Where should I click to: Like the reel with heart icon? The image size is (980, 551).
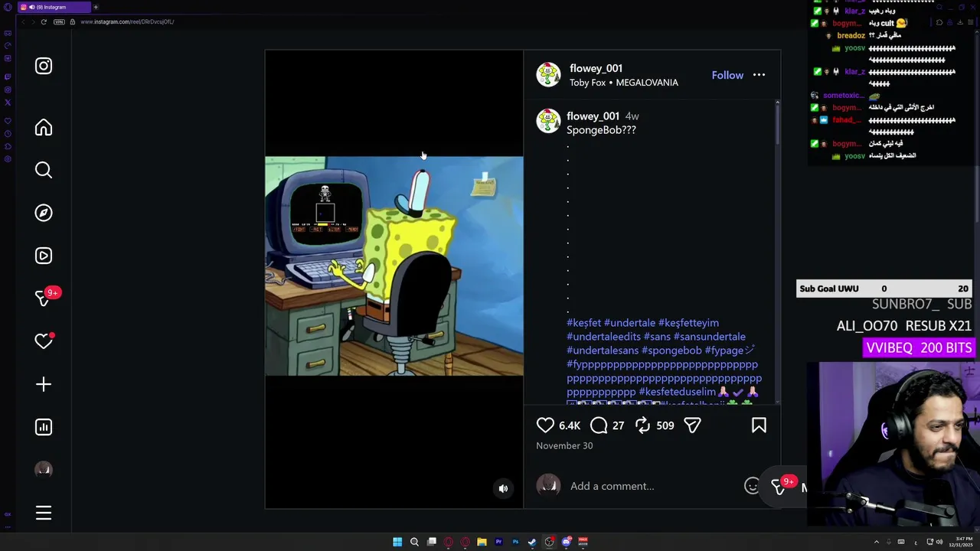point(545,425)
